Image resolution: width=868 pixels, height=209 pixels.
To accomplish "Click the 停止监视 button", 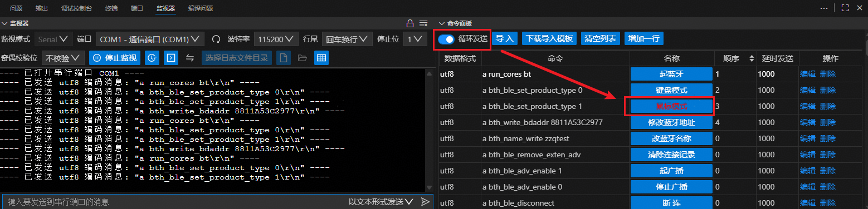I will point(114,58).
